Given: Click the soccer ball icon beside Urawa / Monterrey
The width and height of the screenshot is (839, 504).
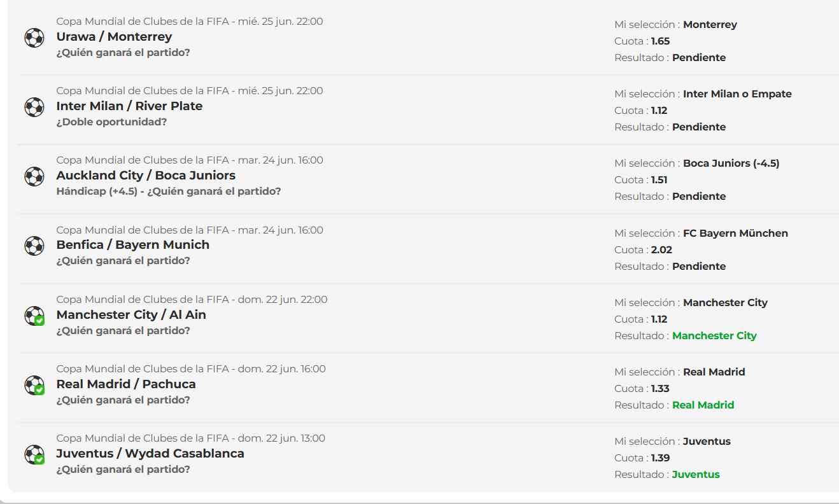Looking at the screenshot, I should point(34,38).
